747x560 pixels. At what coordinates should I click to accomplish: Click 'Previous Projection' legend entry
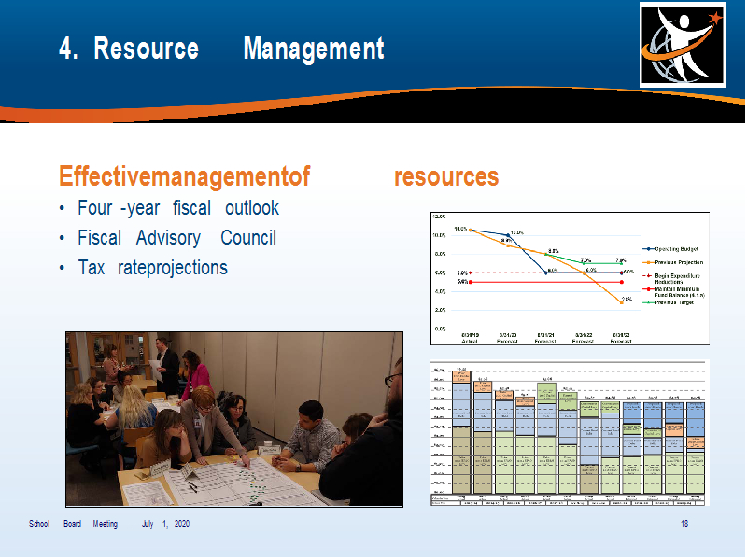tap(672, 262)
